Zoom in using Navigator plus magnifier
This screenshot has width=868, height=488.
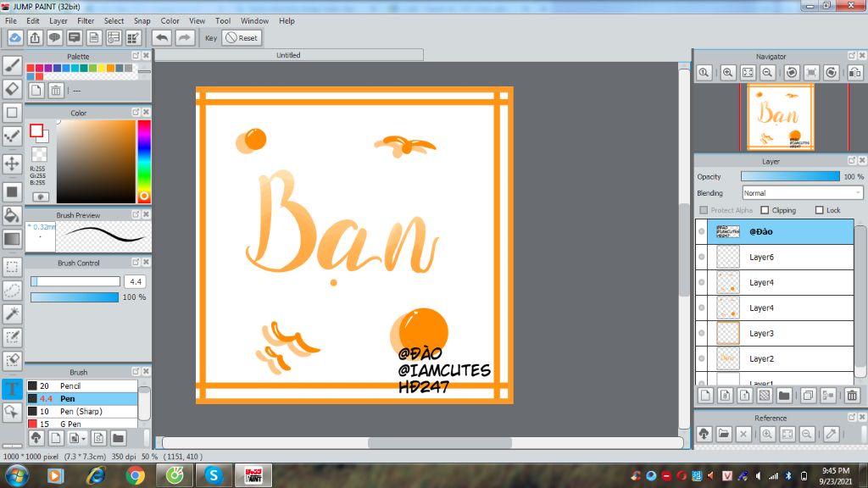pyautogui.click(x=728, y=73)
